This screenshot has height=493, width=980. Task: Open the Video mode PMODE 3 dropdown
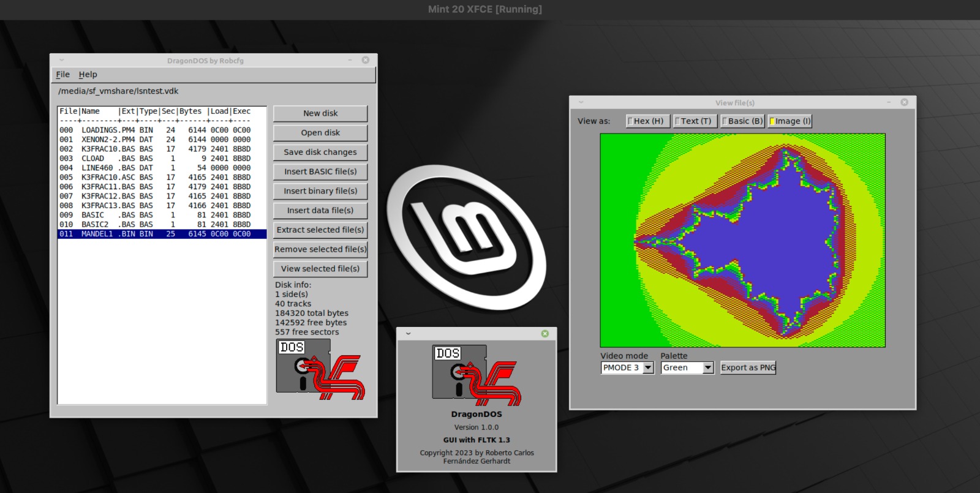click(x=627, y=367)
